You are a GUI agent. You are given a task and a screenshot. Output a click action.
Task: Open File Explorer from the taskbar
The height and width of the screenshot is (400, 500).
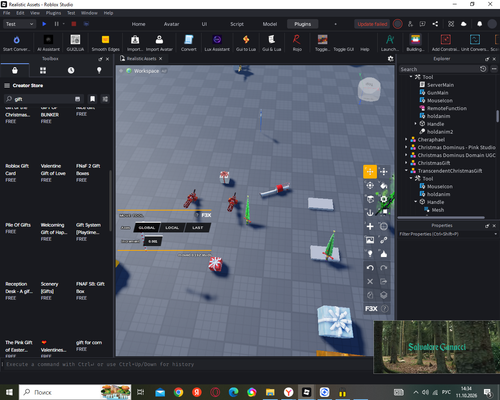(270, 392)
